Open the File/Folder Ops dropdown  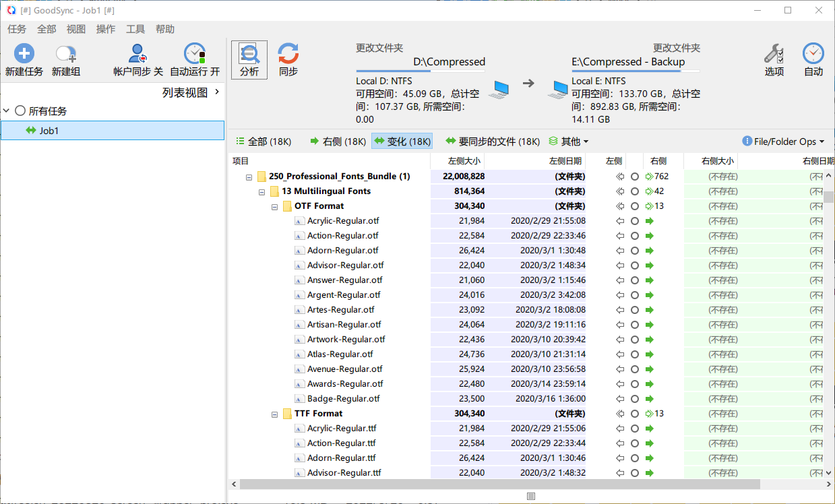click(x=784, y=141)
